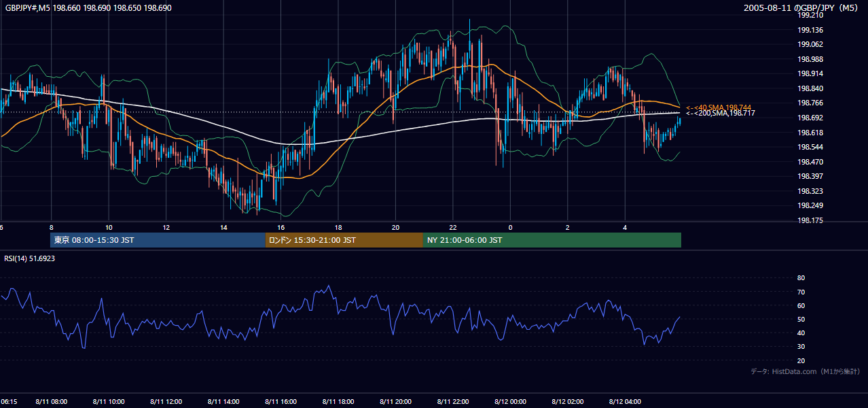
Task: Select the Tokyo 08:00-15:30 JST session bar
Action: pos(158,240)
